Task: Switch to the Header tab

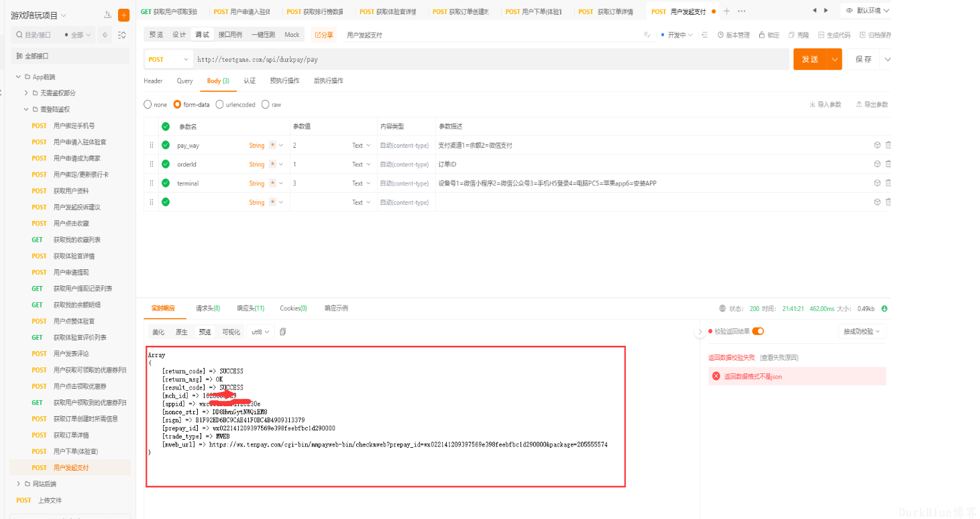Action: 153,81
